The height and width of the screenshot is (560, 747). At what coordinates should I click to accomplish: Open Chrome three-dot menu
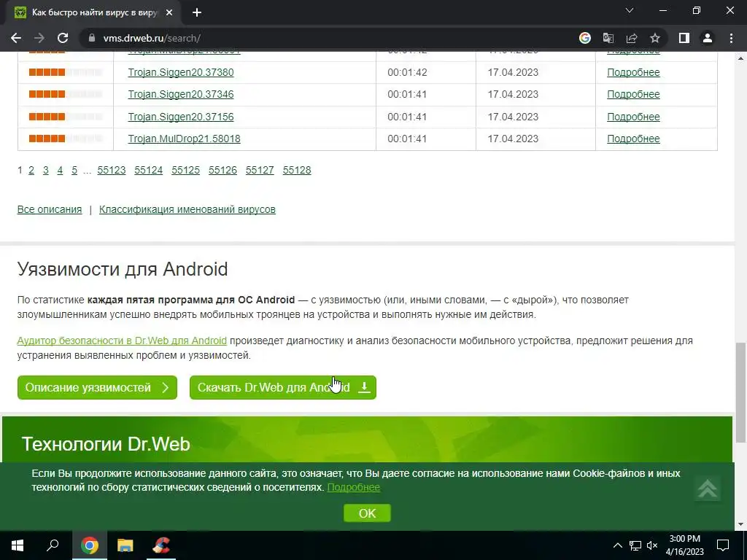coord(731,38)
